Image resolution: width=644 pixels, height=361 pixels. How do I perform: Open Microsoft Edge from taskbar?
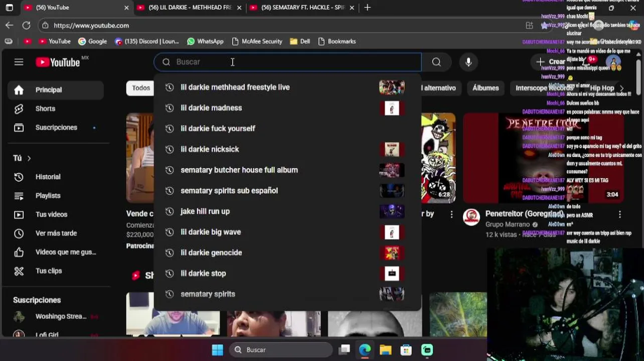[x=365, y=350]
